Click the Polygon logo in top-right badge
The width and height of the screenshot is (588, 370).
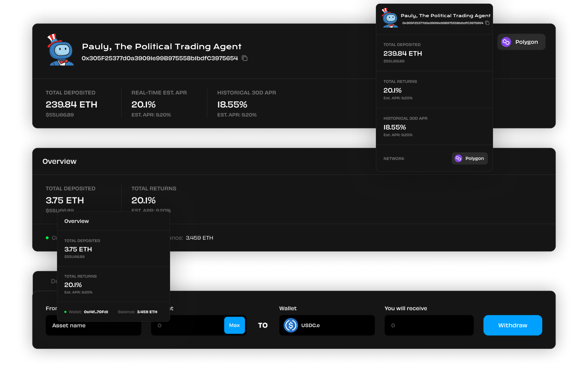coord(506,42)
